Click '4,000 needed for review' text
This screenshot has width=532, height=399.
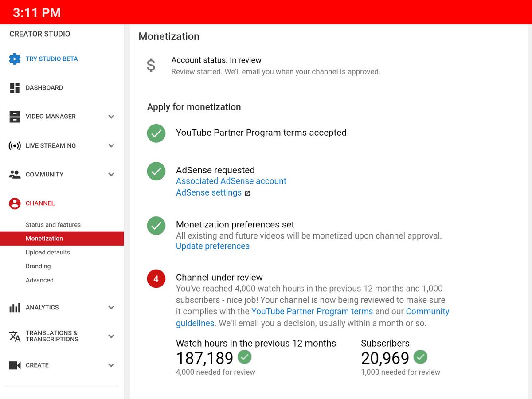point(215,372)
